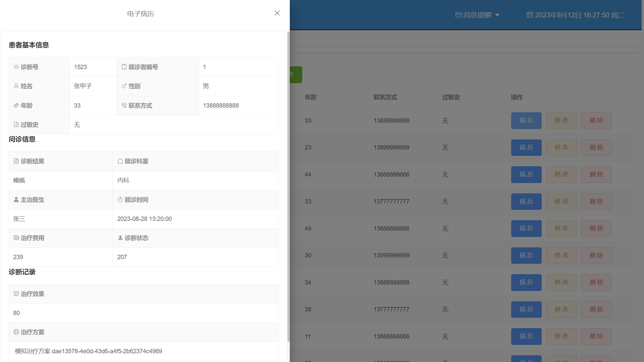The height and width of the screenshot is (362, 644).
Task: Click the male symbol icon beside 性别
Action: 124,86
